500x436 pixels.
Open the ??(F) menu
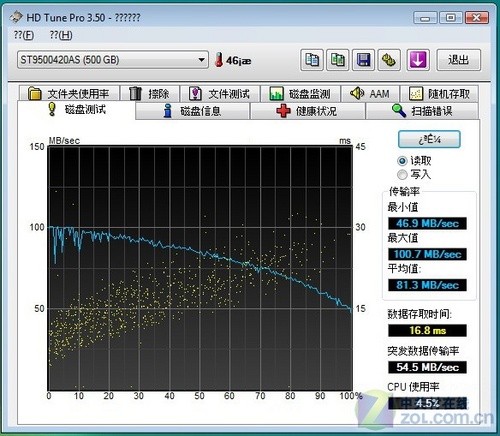click(24, 35)
